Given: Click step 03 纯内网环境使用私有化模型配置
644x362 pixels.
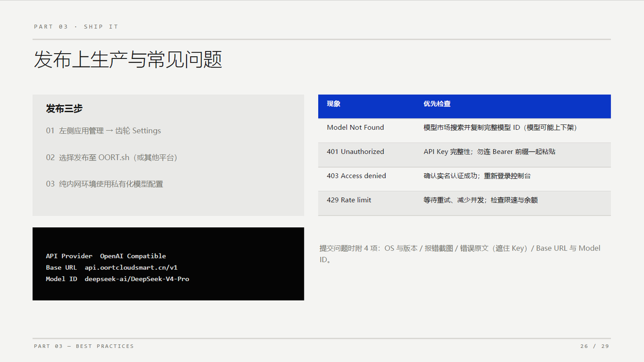Looking at the screenshot, I should tap(105, 184).
